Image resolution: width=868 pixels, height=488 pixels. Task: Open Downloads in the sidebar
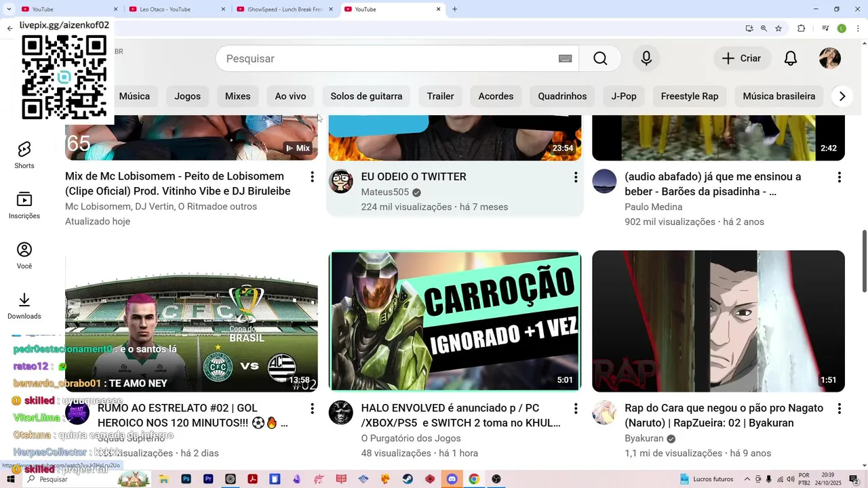(x=24, y=306)
